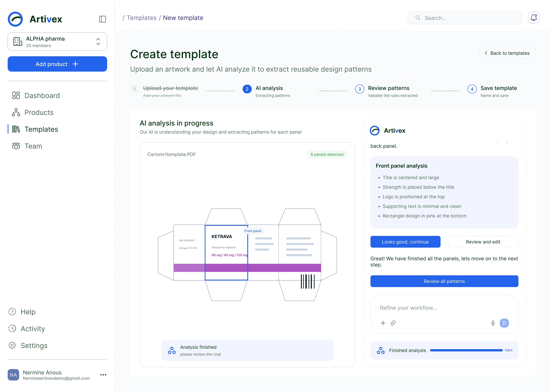Select step 4 Save template

tap(492, 91)
